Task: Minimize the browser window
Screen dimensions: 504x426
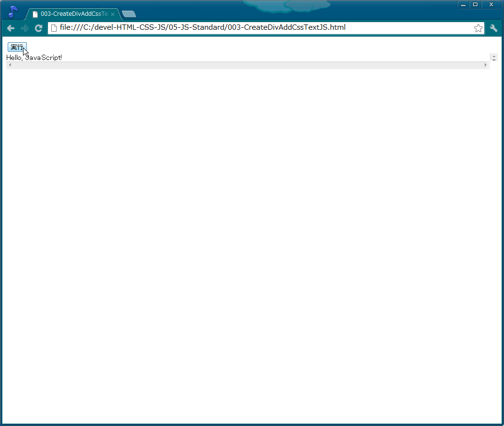Action: [463, 5]
